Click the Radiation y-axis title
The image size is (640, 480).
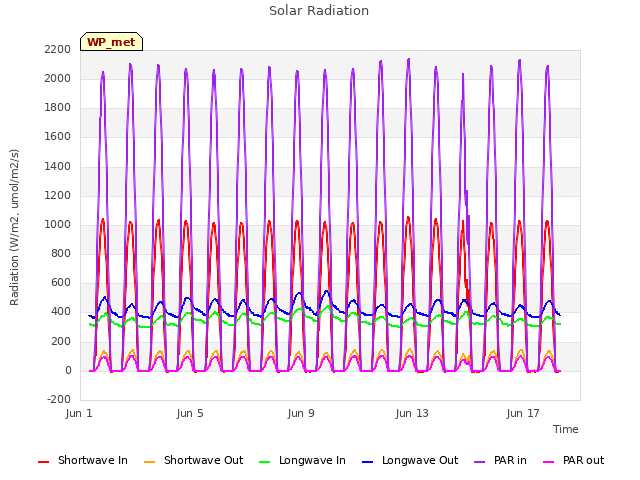click(14, 227)
